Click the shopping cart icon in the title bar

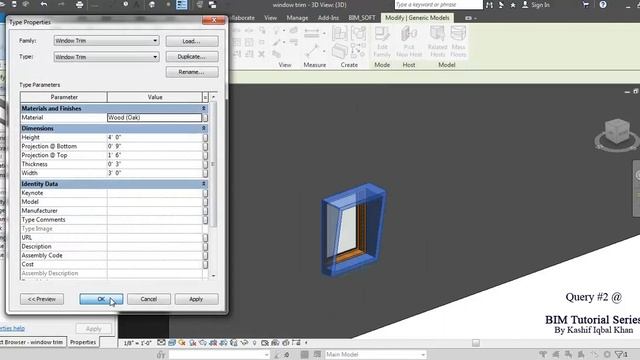pos(586,5)
